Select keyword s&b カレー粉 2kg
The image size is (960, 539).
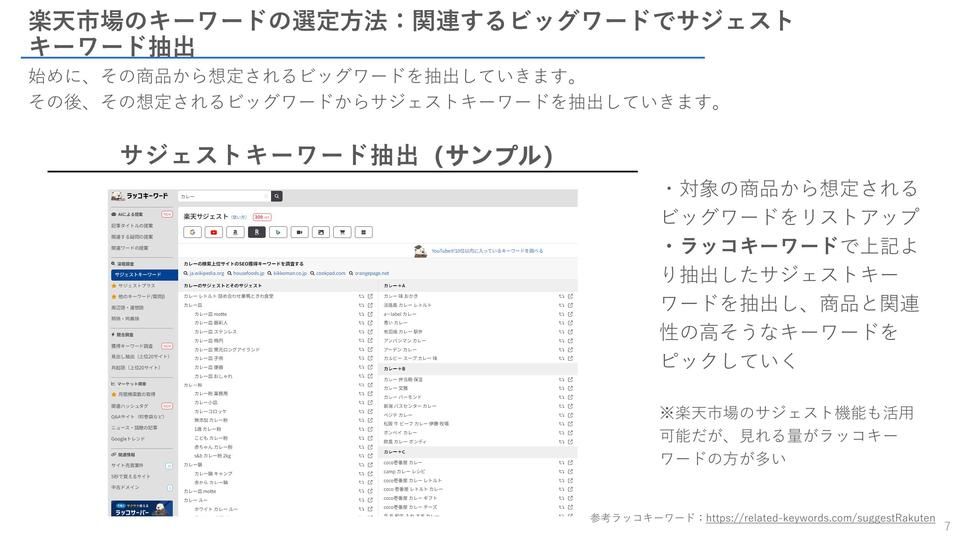(213, 456)
